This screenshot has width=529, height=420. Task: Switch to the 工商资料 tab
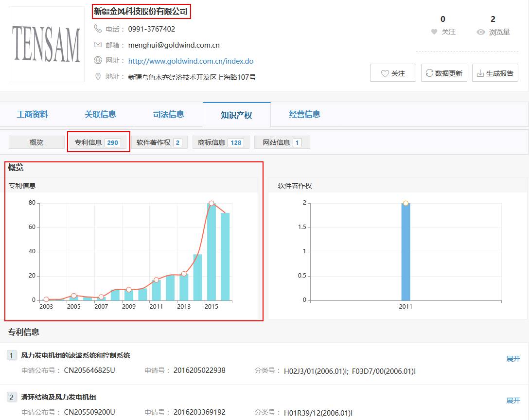point(33,114)
